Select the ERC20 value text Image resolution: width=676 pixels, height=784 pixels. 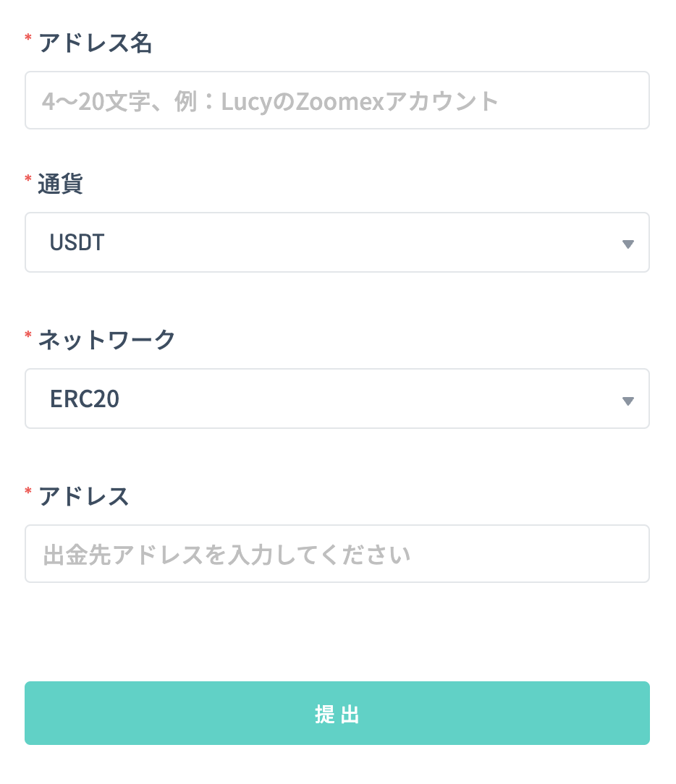point(85,399)
